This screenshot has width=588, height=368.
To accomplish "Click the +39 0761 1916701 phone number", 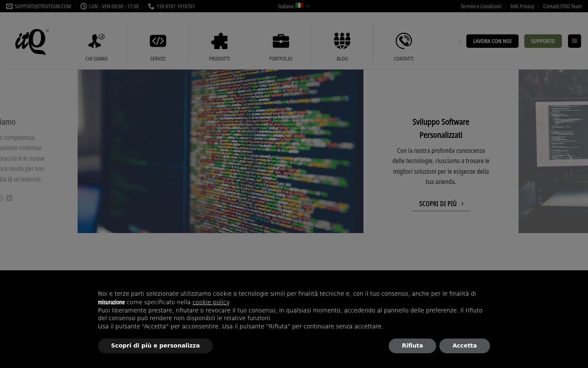I will [176, 6].
